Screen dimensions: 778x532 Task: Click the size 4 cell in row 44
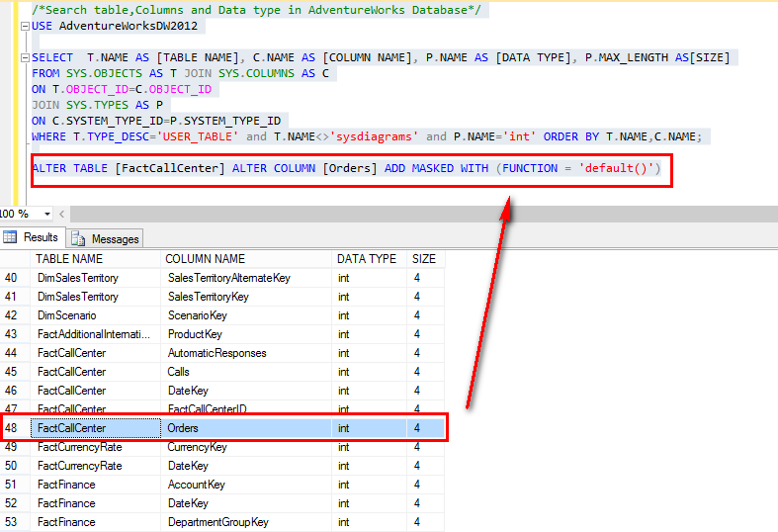pyautogui.click(x=426, y=353)
